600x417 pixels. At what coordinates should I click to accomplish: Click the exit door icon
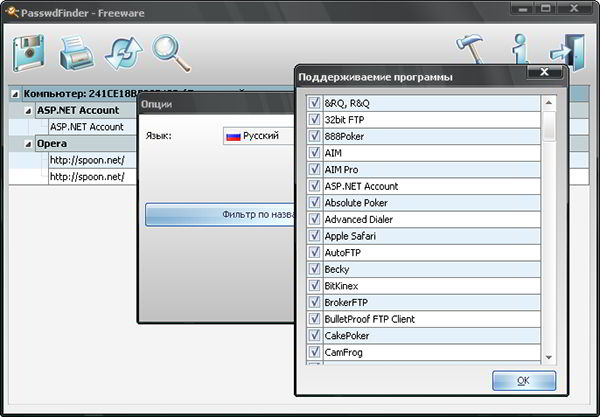pos(567,52)
